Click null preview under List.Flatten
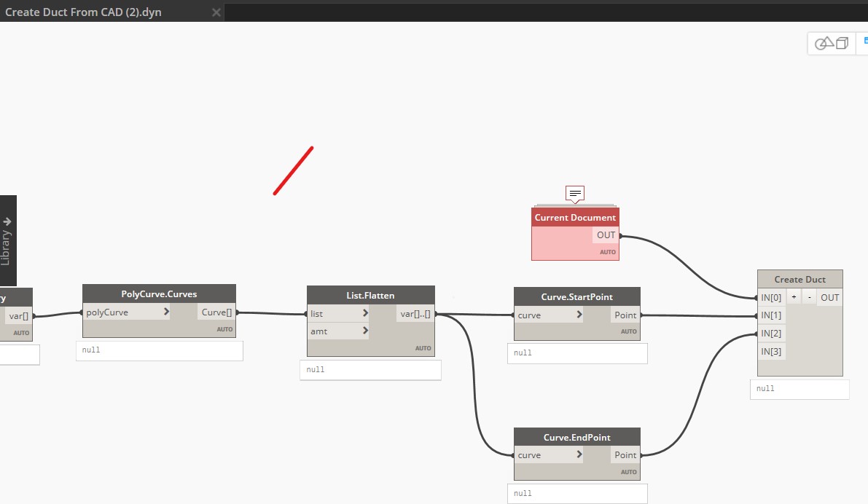Viewport: 868px width, 504px height. coord(370,370)
